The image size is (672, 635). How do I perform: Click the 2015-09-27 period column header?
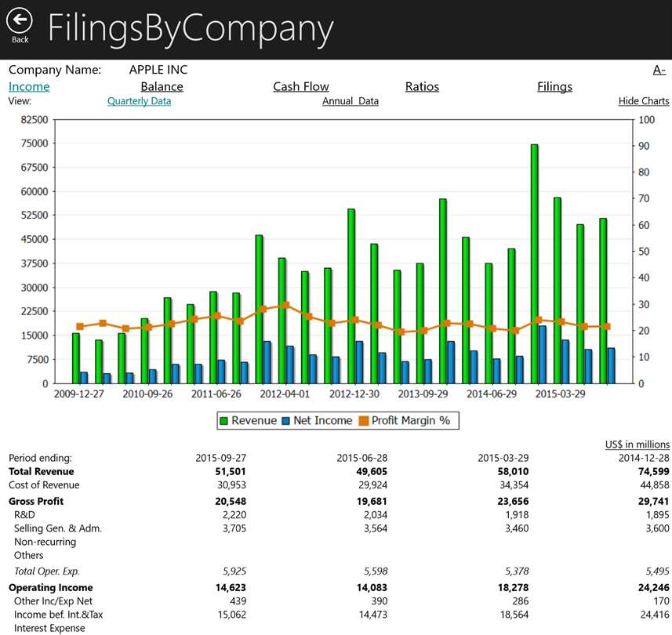coord(220,458)
